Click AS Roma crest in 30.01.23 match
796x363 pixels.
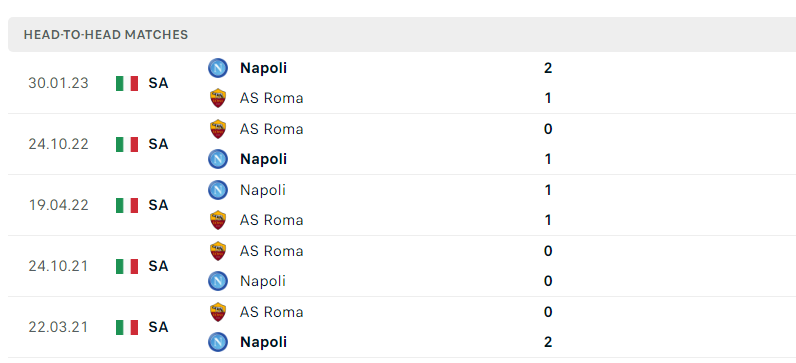click(218, 98)
